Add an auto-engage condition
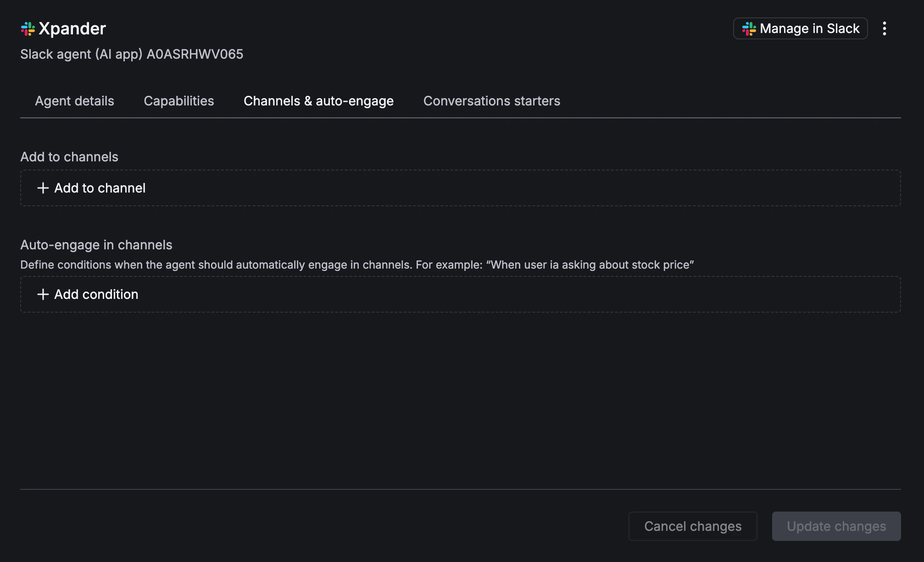This screenshot has width=924, height=562. click(x=96, y=294)
